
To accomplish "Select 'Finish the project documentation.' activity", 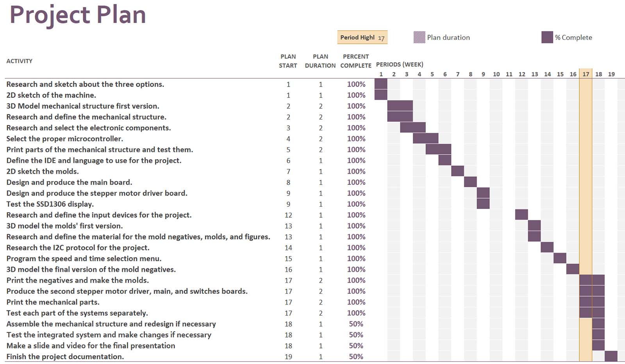I will pyautogui.click(x=65, y=357).
